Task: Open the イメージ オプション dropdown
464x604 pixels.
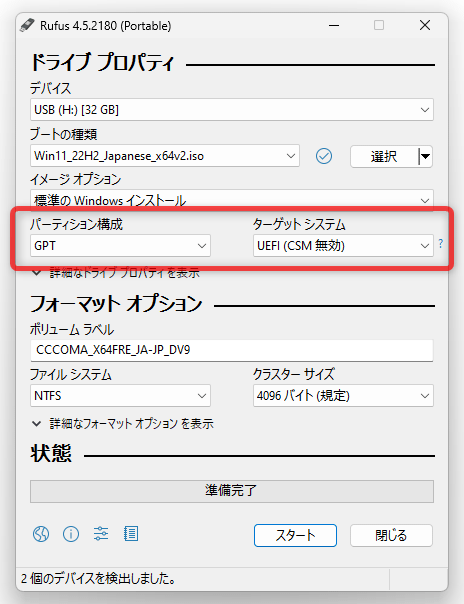Action: coord(232,200)
